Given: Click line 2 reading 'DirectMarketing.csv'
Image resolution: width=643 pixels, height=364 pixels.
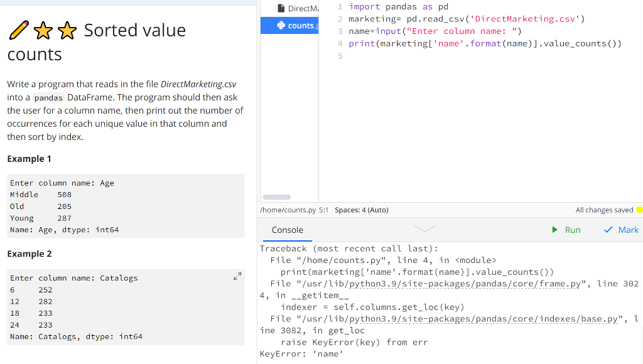Looking at the screenshot, I should pos(467,19).
